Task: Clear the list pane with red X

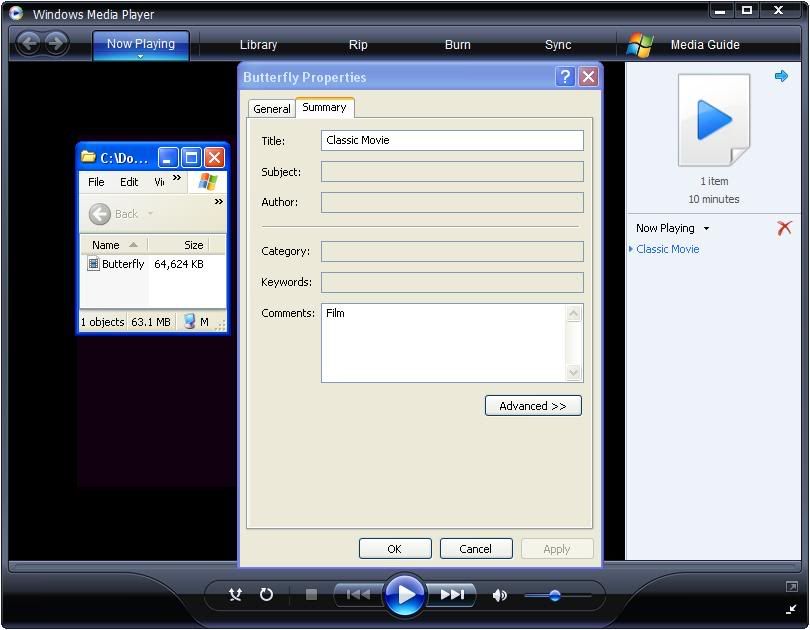Action: (784, 228)
